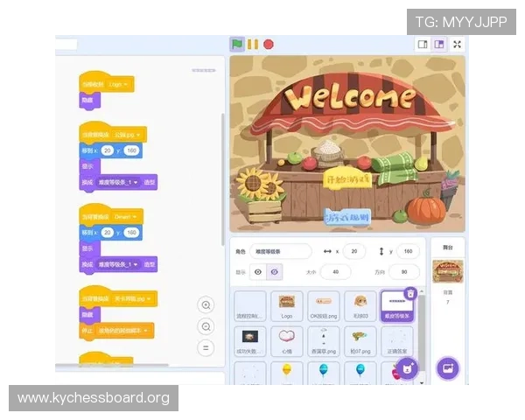Select the 正确答案 sprite

(397, 341)
